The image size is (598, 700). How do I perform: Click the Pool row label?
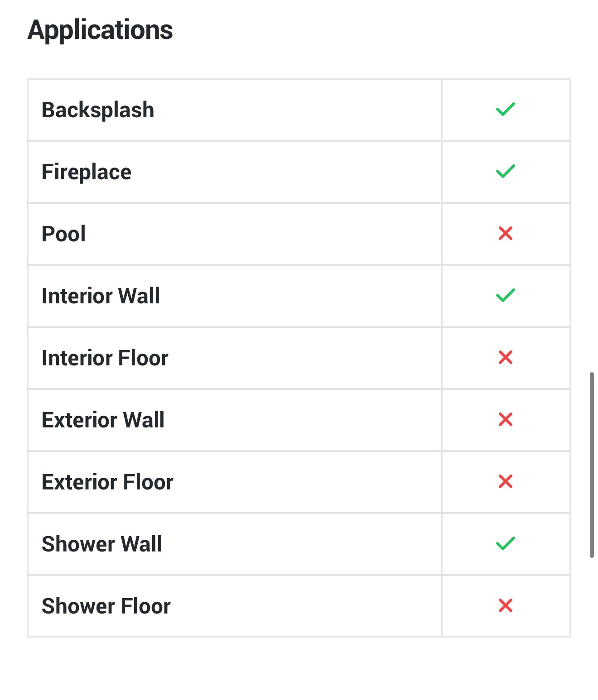click(x=63, y=234)
